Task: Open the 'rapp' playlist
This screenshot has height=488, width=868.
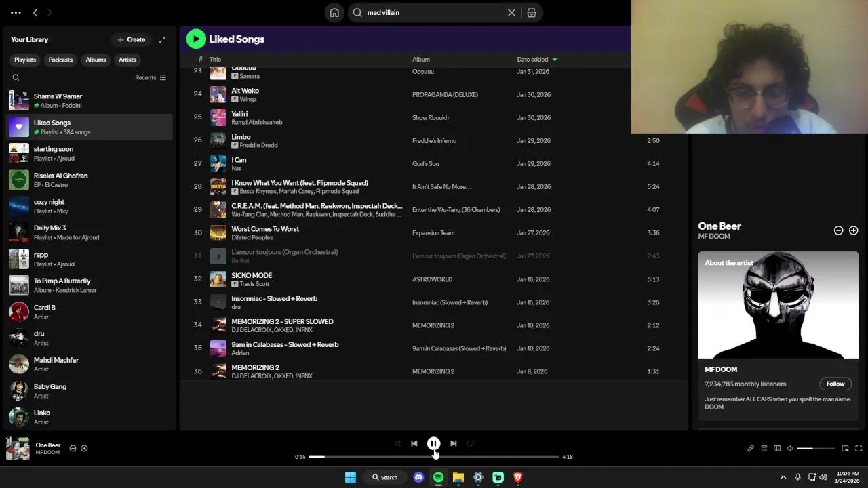Action: point(90,259)
